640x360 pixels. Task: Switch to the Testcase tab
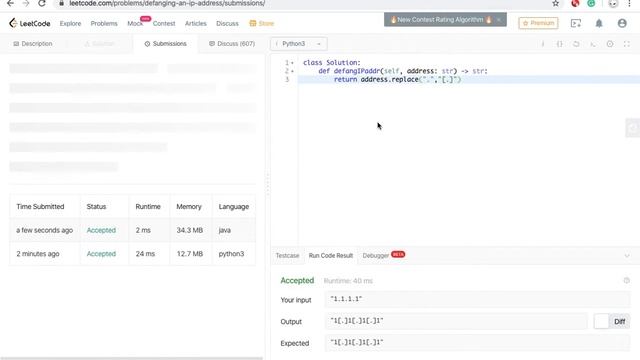[x=287, y=256]
